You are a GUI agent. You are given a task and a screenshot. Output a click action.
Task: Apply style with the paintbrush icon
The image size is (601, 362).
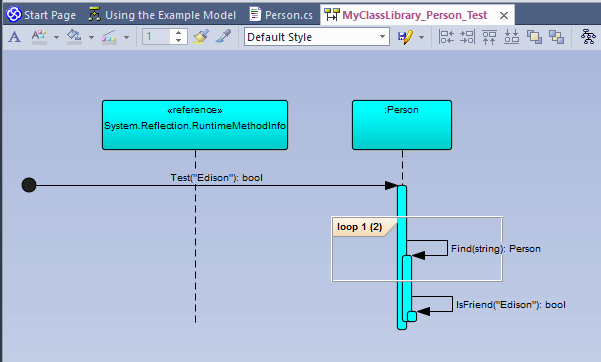[201, 37]
